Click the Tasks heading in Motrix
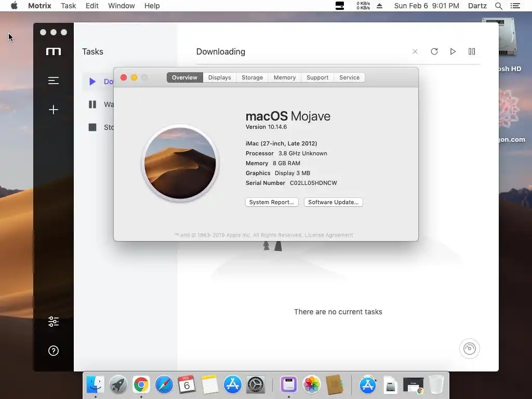The image size is (532, 399). coord(92,51)
